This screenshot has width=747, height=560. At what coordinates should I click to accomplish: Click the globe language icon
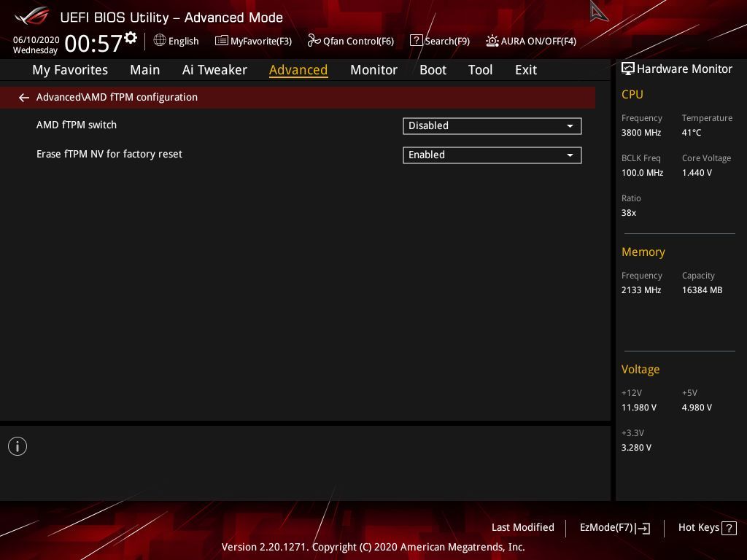tap(160, 41)
